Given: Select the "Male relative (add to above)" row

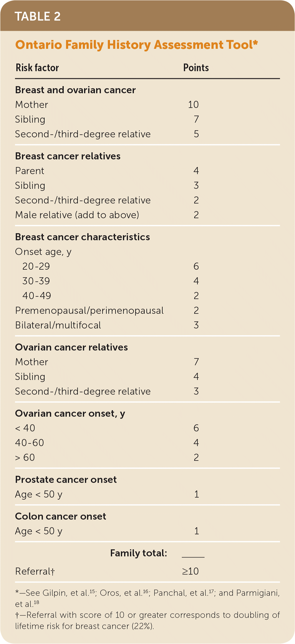Looking at the screenshot, I should [x=77, y=215].
